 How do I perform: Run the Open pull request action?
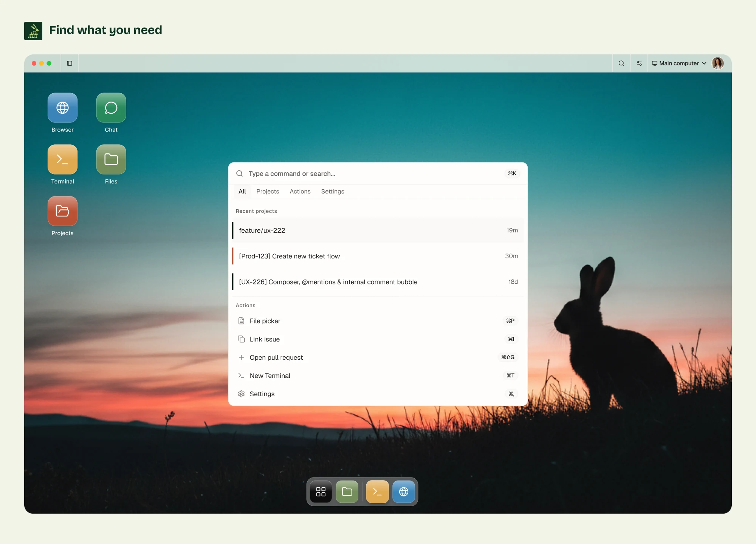pyautogui.click(x=378, y=357)
